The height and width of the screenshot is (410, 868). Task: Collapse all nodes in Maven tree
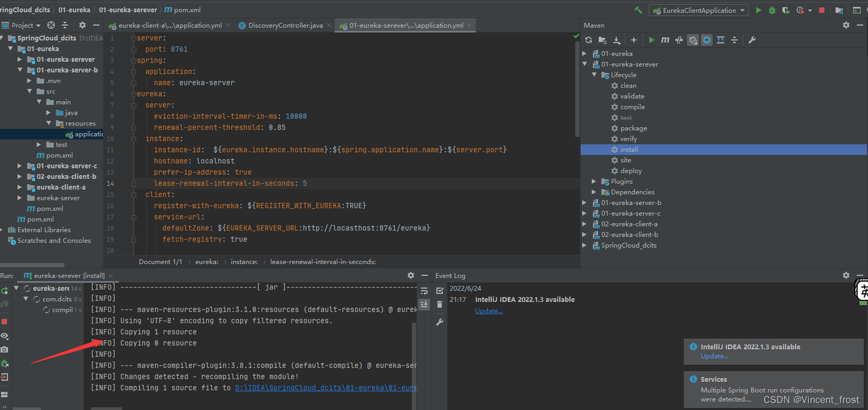pyautogui.click(x=734, y=40)
